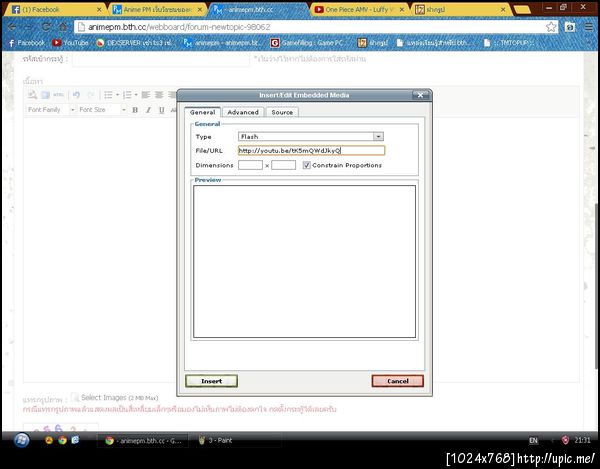
Task: Expand the bullet list style arrow
Action: click(117, 95)
